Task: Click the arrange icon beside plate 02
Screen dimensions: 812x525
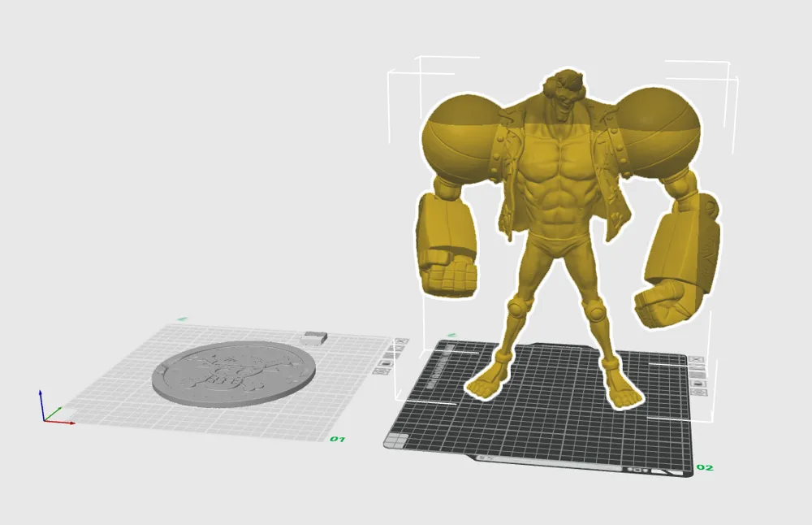Action: (698, 375)
